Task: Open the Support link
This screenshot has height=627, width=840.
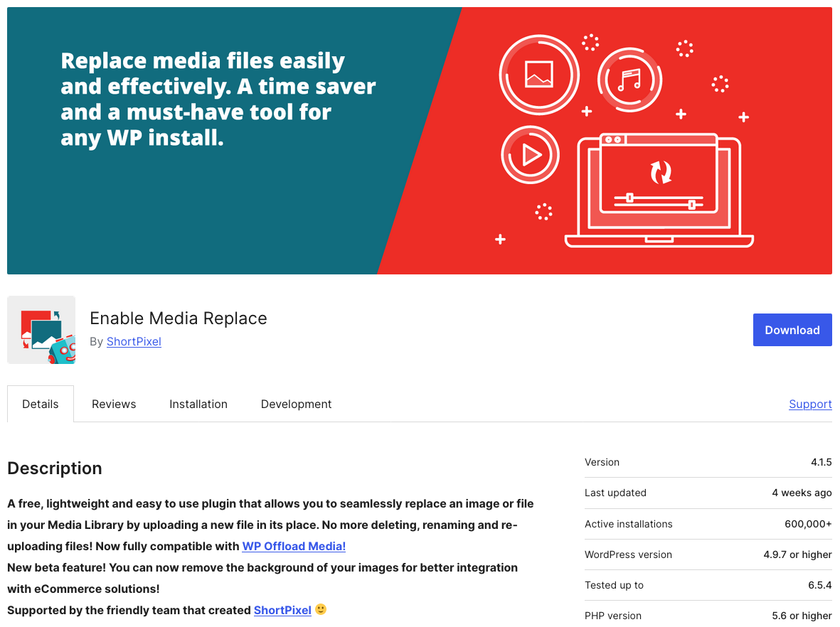Action: coord(810,404)
